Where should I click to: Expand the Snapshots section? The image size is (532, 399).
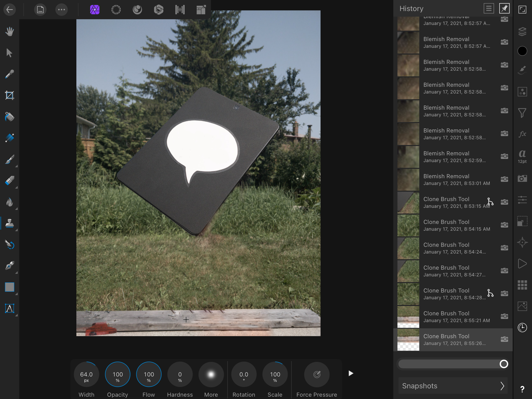(453, 386)
